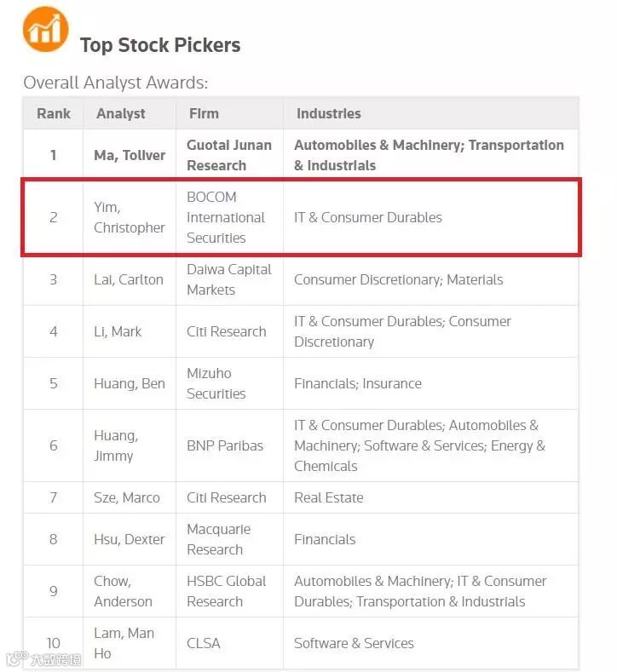
Task: Select the Analyst column header
Action: pyautogui.click(x=121, y=113)
